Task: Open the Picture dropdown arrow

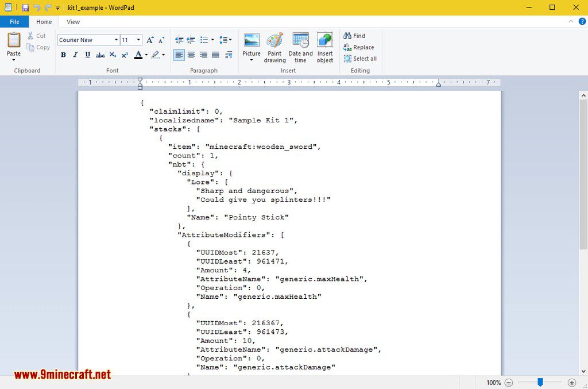Action: pyautogui.click(x=252, y=60)
